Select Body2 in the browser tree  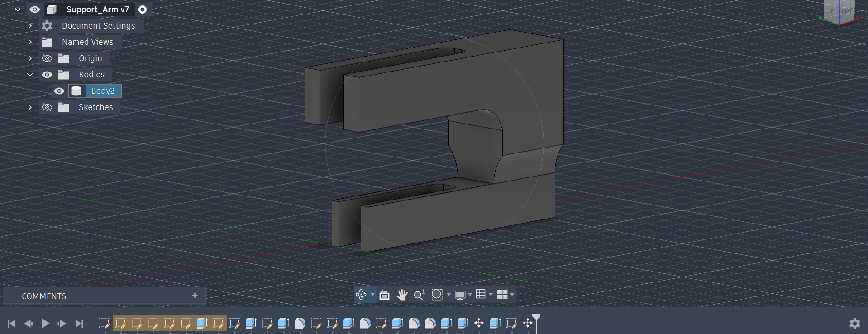click(x=103, y=91)
